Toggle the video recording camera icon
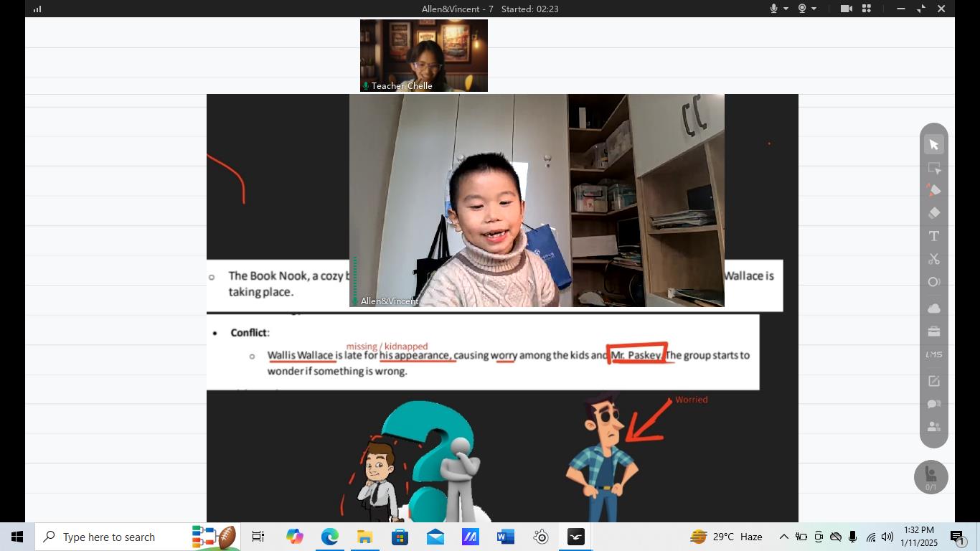Image resolution: width=980 pixels, height=551 pixels. (x=846, y=9)
